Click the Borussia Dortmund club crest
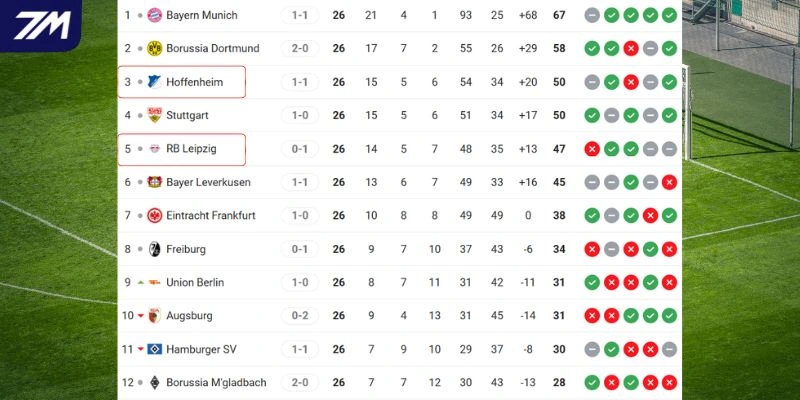This screenshot has width=800, height=400. [154, 48]
